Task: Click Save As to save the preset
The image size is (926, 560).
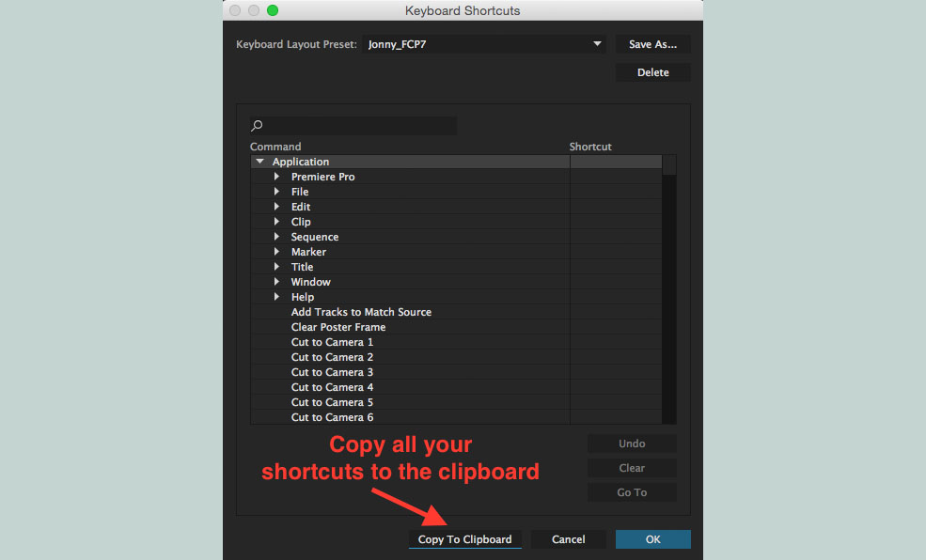Action: [x=652, y=43]
